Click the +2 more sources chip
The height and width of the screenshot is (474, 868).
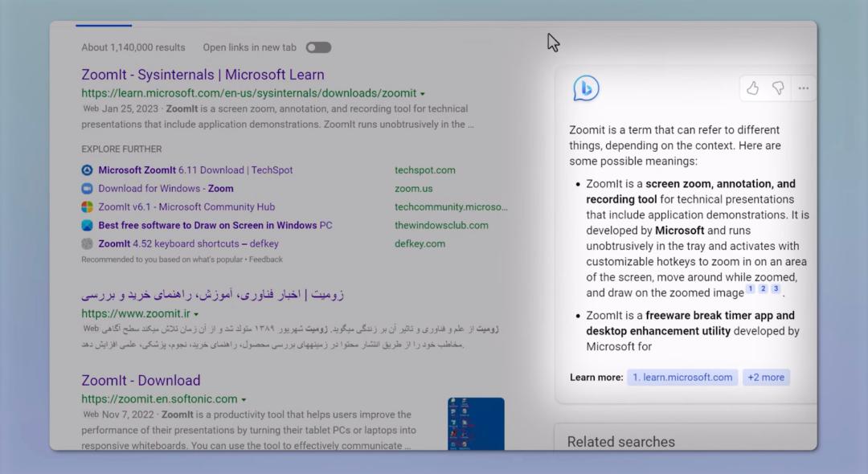click(766, 378)
